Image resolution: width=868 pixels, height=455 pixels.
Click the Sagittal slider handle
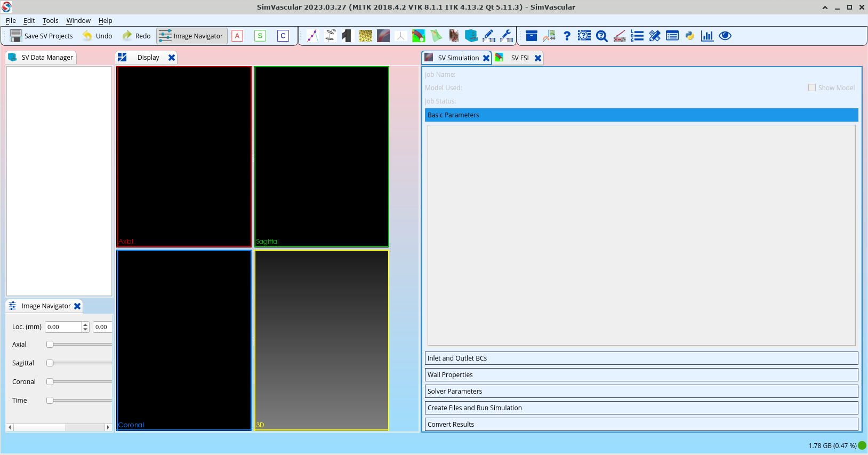50,363
